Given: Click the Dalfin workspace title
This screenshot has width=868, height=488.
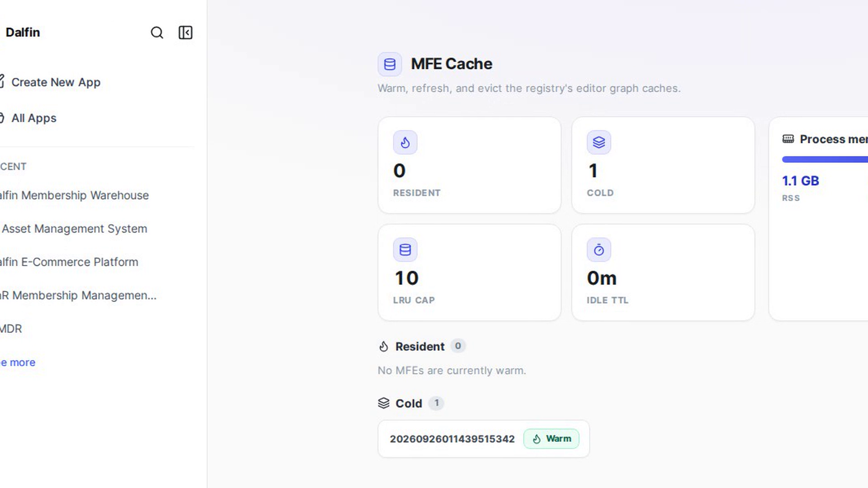Looking at the screenshot, I should click(23, 33).
